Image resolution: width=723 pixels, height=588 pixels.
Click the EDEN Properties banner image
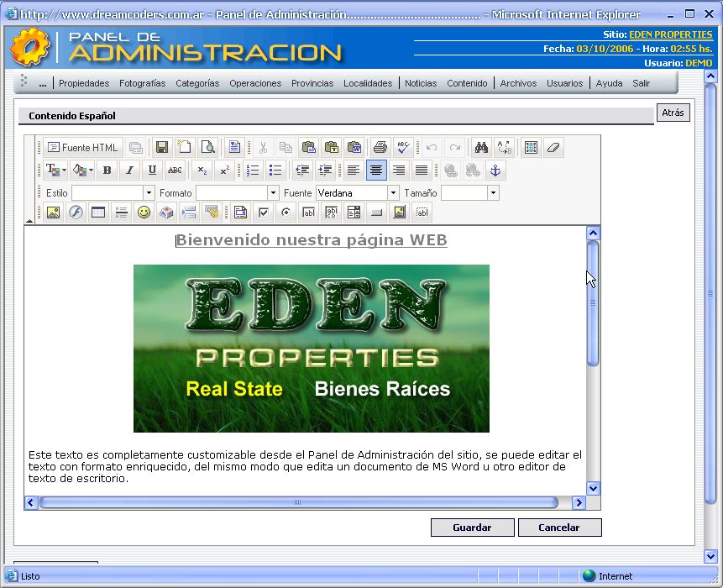312,349
